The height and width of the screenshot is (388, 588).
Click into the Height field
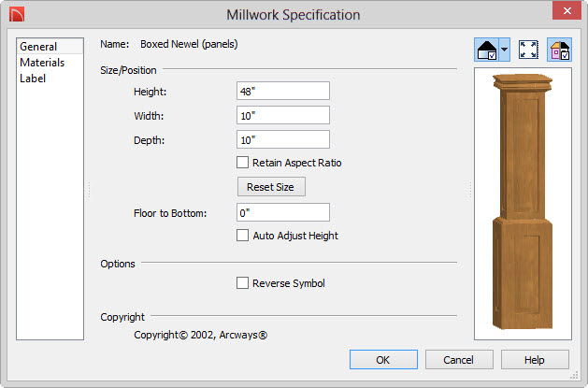pos(283,91)
